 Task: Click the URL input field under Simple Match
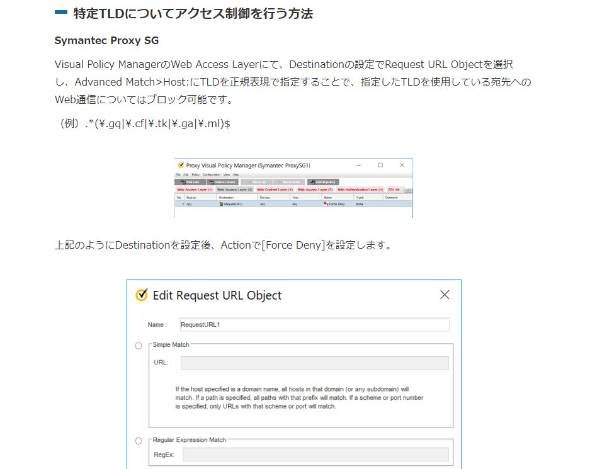click(315, 363)
